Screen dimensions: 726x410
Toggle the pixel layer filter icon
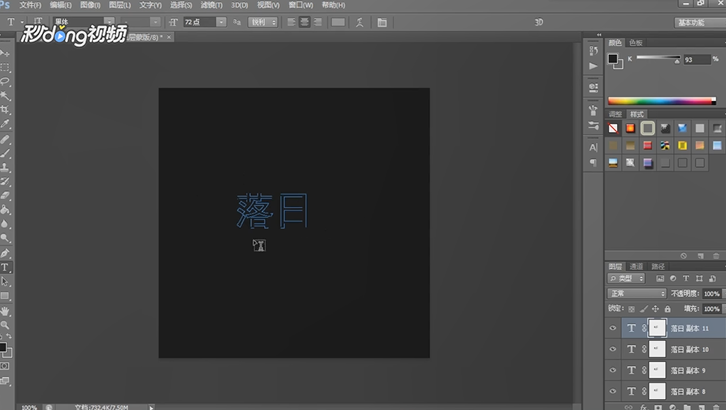coord(660,278)
